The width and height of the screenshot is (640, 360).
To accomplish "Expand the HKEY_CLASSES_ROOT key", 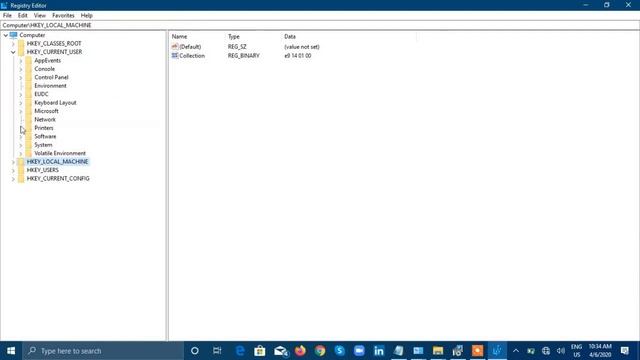I will click(x=13, y=44).
